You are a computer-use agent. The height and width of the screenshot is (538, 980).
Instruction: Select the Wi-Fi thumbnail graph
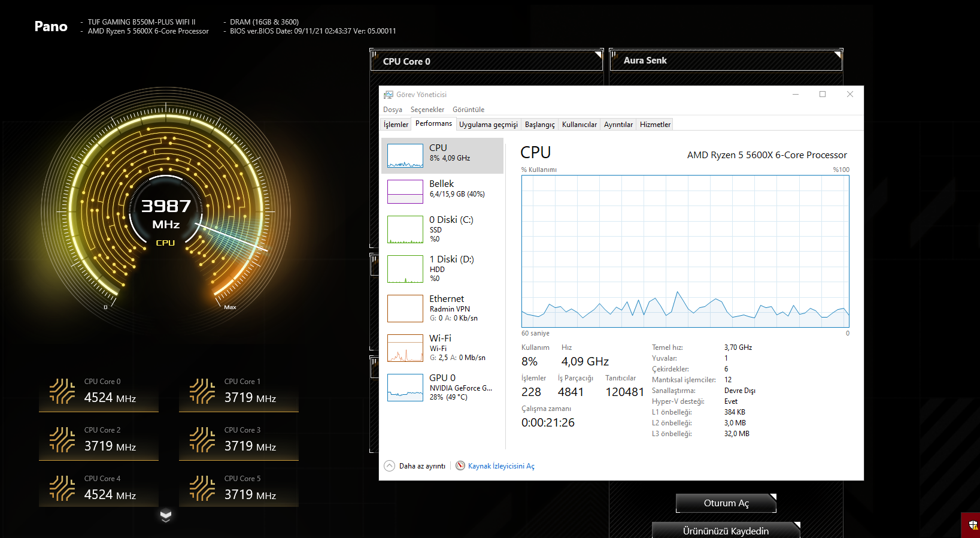click(405, 348)
